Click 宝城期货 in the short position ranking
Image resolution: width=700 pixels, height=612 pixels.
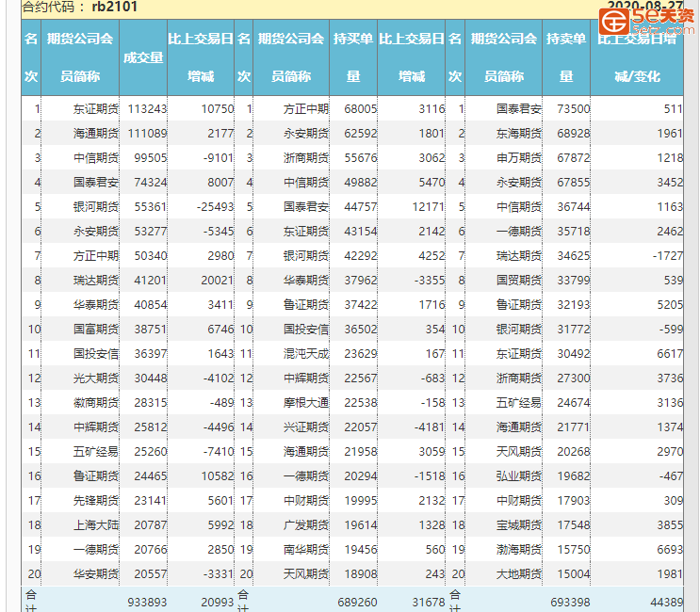click(x=519, y=526)
